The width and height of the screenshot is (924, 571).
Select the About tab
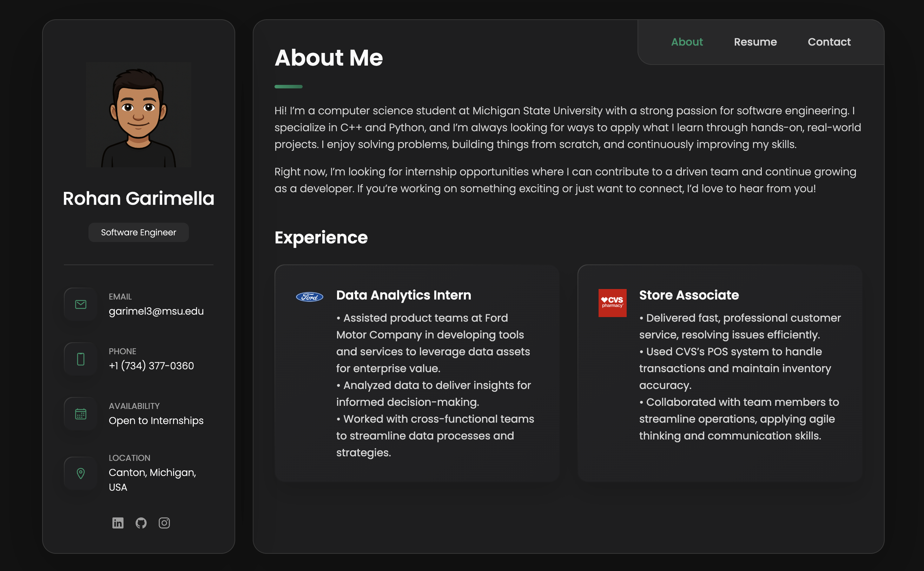[x=687, y=42]
